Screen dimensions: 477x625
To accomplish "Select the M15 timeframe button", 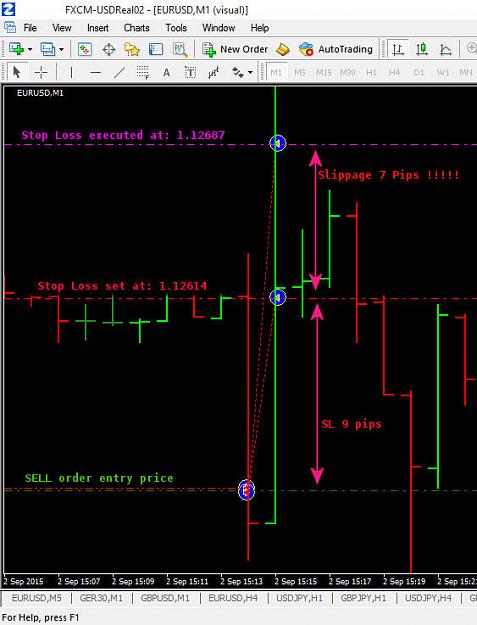I will [x=324, y=73].
